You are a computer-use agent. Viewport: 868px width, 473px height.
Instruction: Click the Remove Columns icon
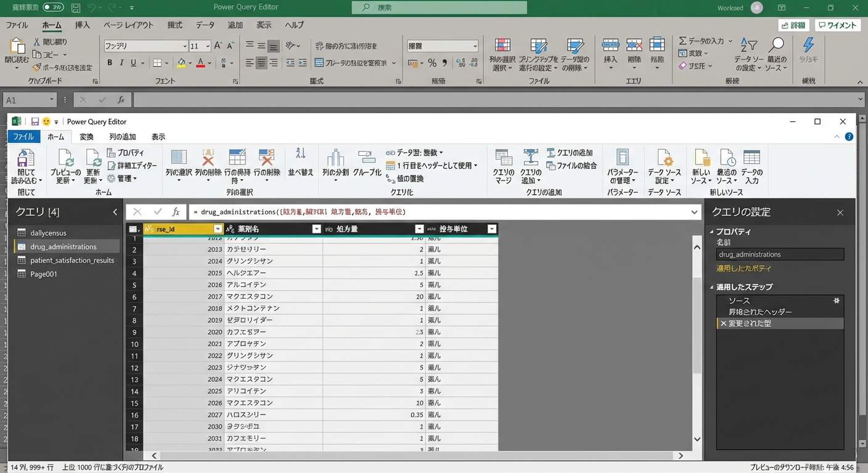tap(208, 158)
